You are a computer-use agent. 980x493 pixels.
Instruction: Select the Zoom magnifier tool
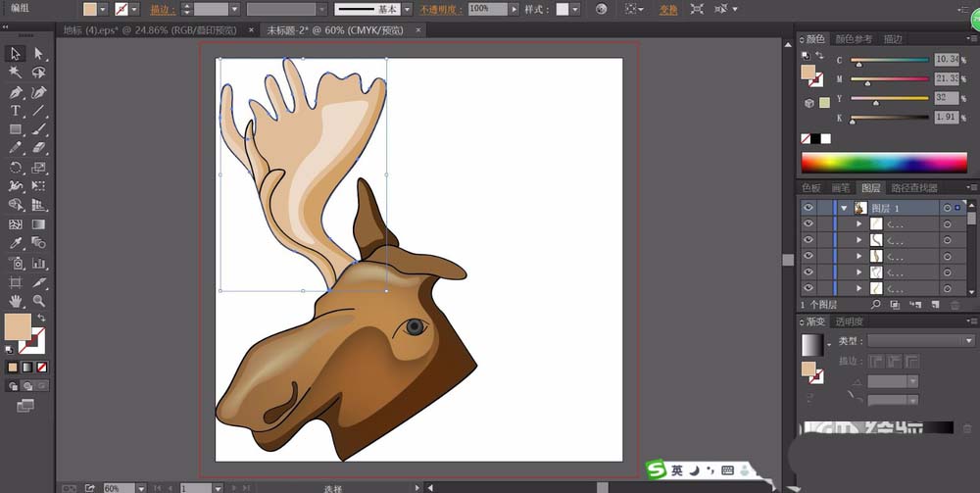click(x=39, y=300)
